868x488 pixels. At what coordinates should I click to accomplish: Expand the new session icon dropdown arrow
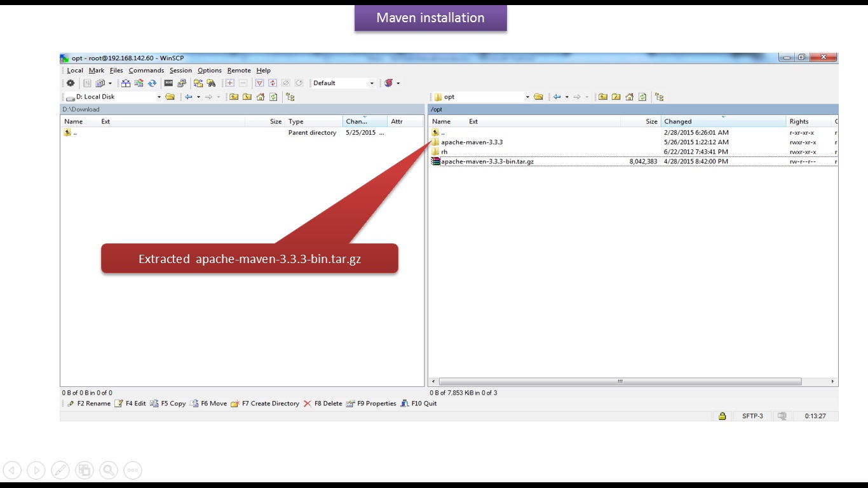tap(398, 83)
